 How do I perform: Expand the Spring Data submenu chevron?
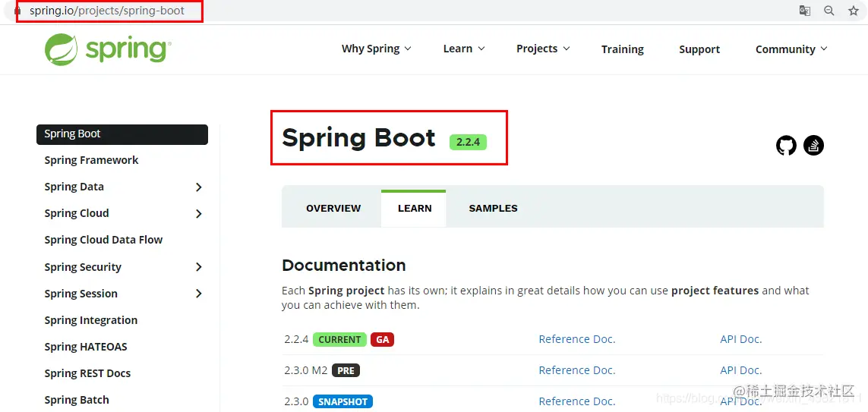click(x=199, y=187)
